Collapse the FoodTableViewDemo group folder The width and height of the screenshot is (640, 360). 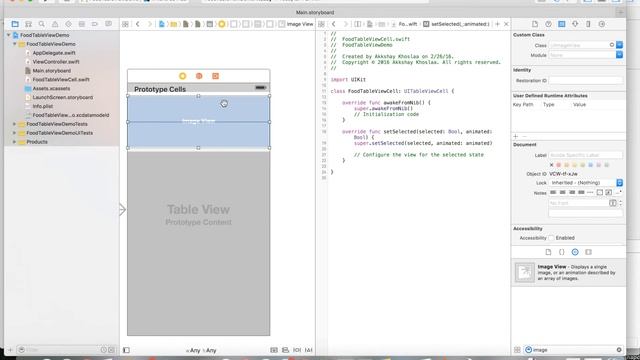(15, 44)
